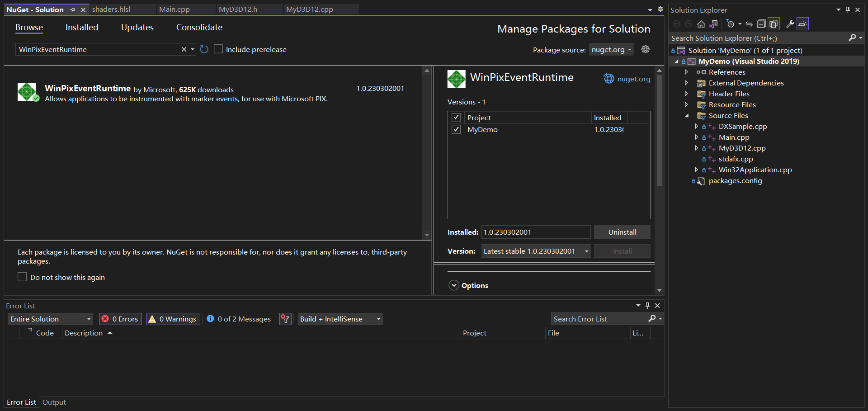Screen dimensions: 868x411
Task: Pin the Error List panel
Action: pos(647,306)
